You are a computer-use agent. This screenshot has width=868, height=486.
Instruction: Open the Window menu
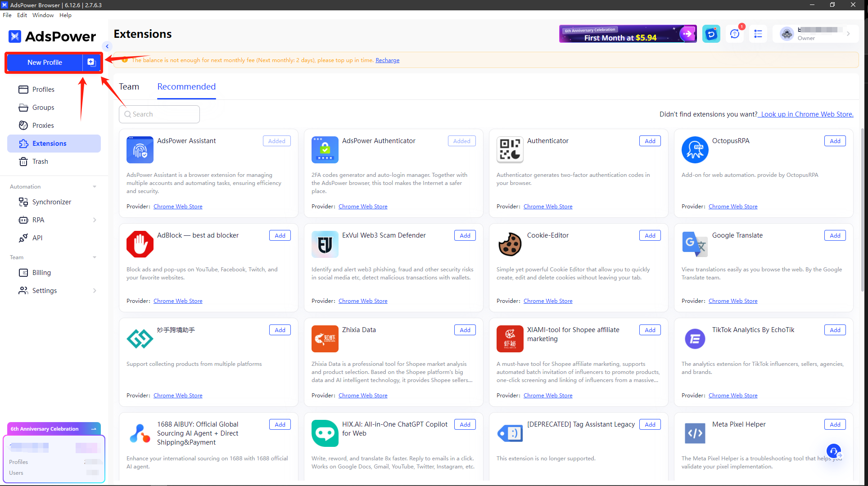coord(43,15)
